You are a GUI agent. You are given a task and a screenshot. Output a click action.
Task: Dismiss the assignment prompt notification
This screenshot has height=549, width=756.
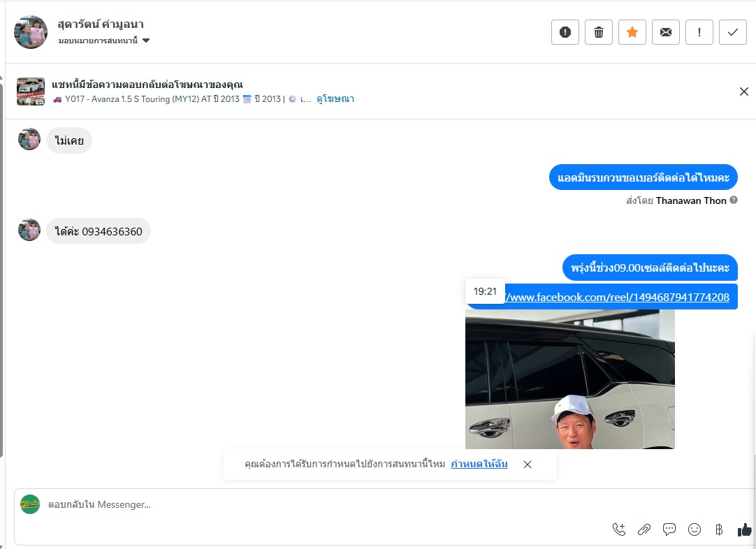(528, 464)
